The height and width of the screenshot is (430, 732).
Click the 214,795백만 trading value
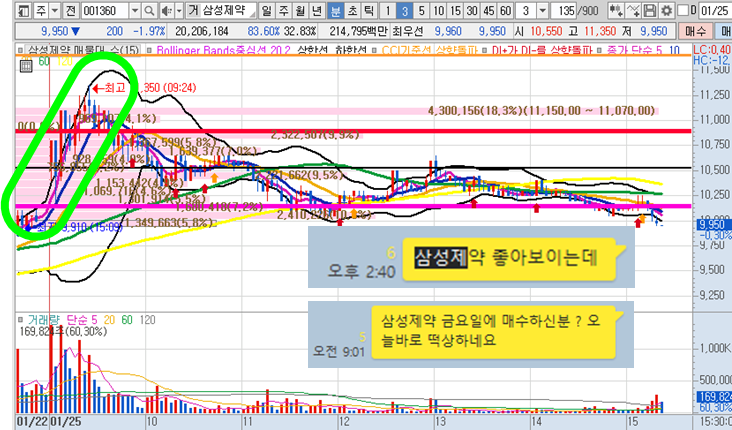click(x=359, y=31)
